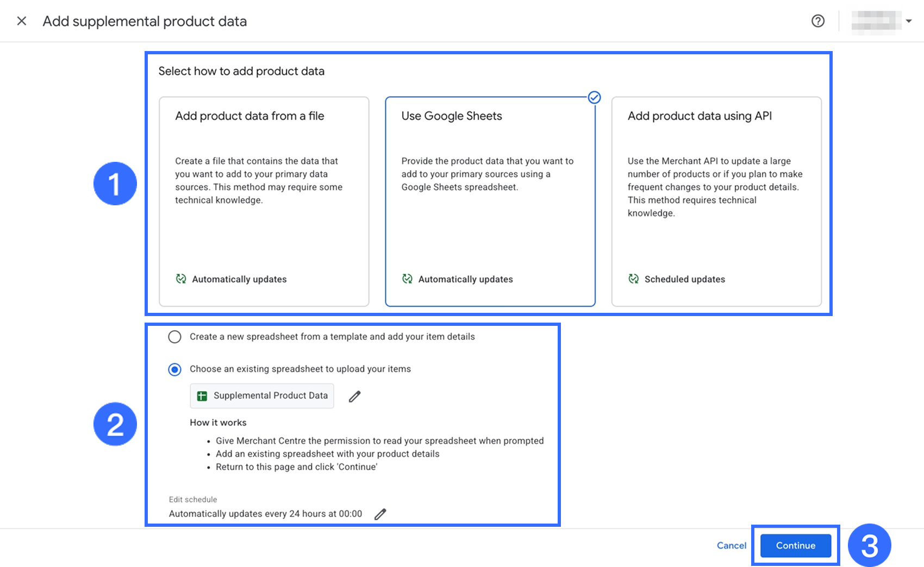Click Scheduled updates sync icon on API card
Viewport: 924px width, 567px height.
click(633, 279)
